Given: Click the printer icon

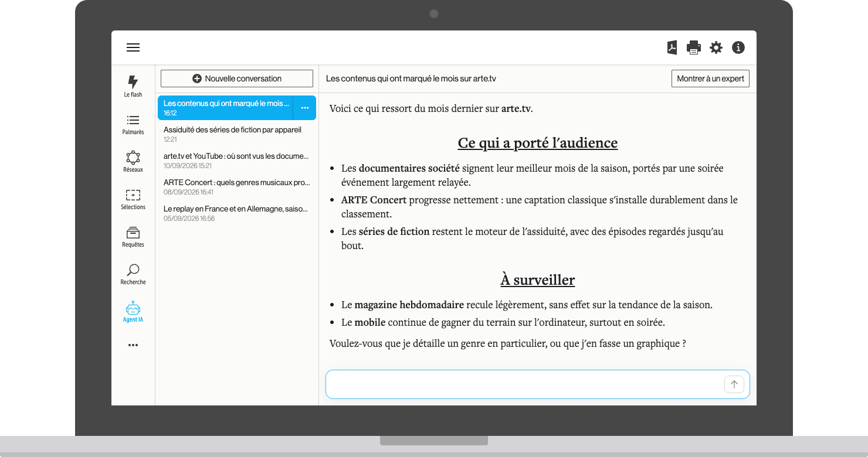Looking at the screenshot, I should [694, 47].
